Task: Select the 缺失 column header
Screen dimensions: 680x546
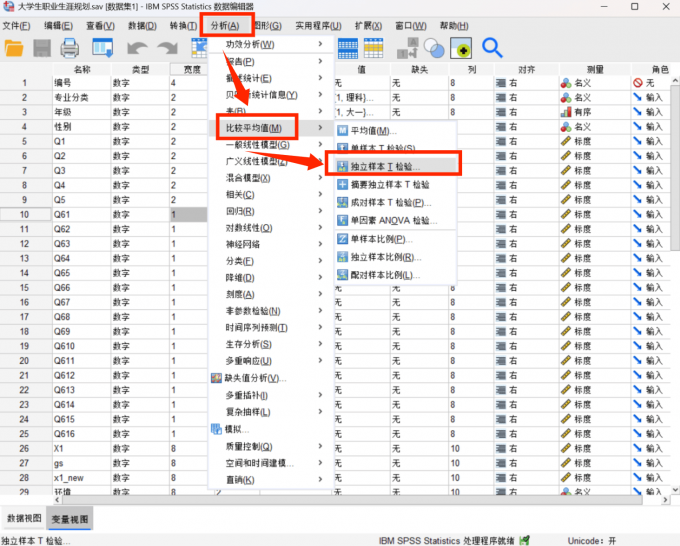Action: pyautogui.click(x=419, y=69)
